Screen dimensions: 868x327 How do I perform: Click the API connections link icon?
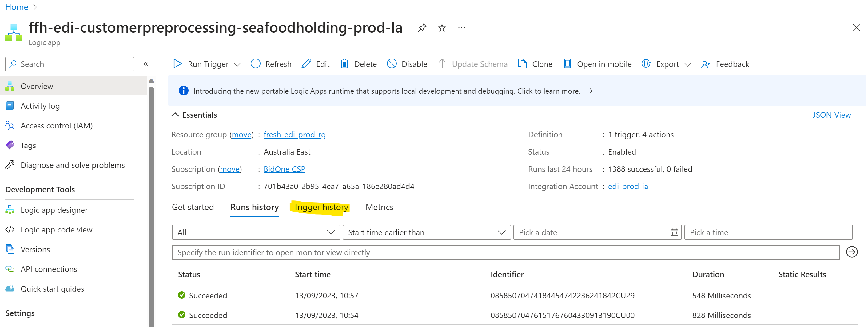pyautogui.click(x=10, y=269)
